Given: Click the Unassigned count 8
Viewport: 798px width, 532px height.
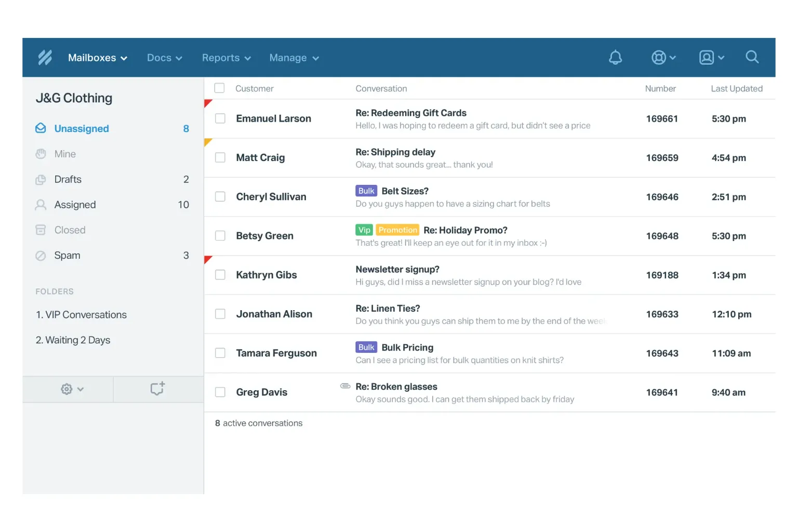Looking at the screenshot, I should point(186,128).
